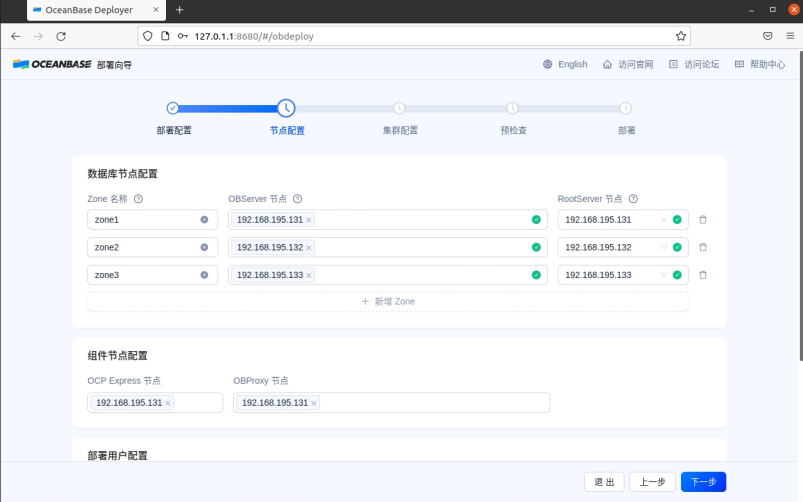Open RootServer dropdown for zone2
803x502 pixels.
tap(623, 247)
